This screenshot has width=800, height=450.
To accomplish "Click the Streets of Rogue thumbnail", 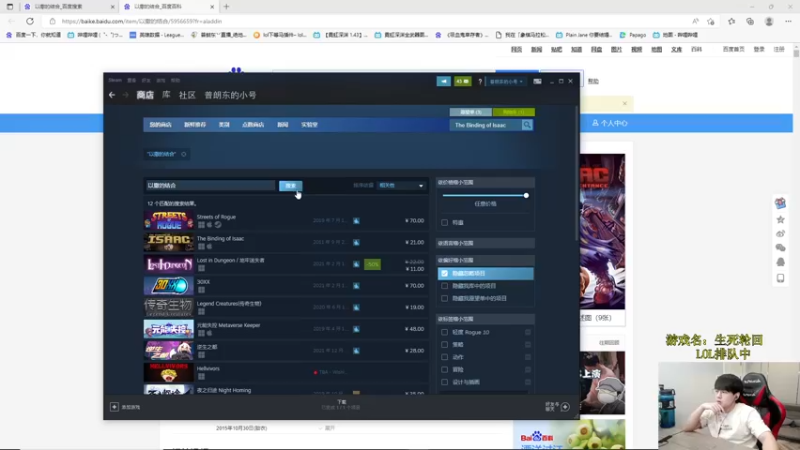I will coord(169,220).
